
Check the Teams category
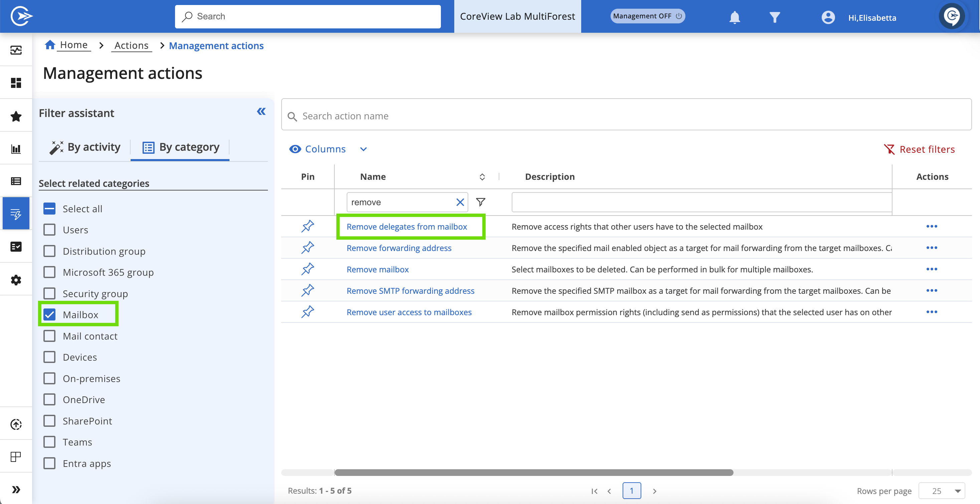(x=49, y=442)
